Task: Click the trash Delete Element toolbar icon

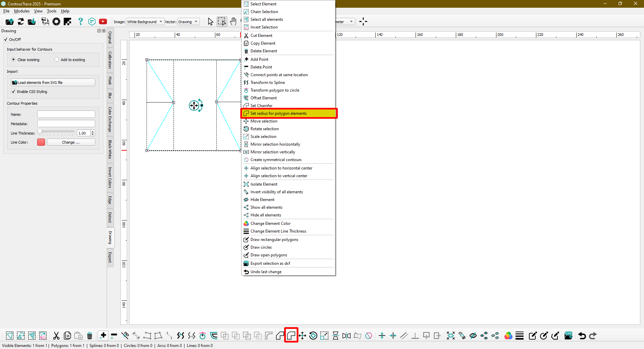Action: pos(90,336)
